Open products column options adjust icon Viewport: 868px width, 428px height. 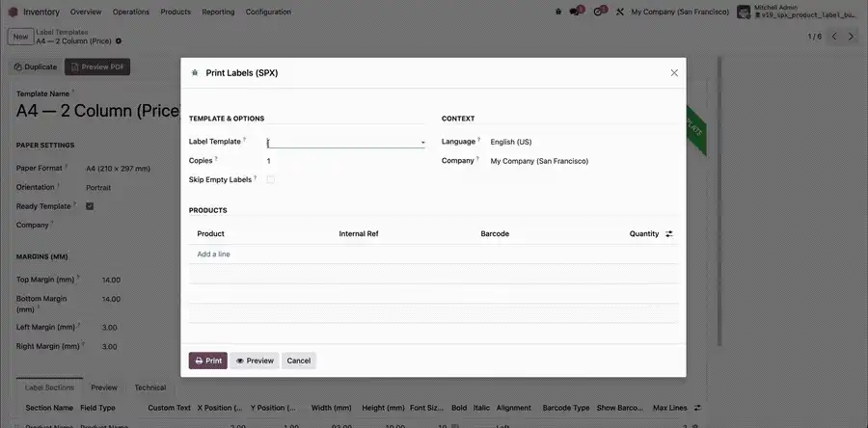tap(668, 234)
